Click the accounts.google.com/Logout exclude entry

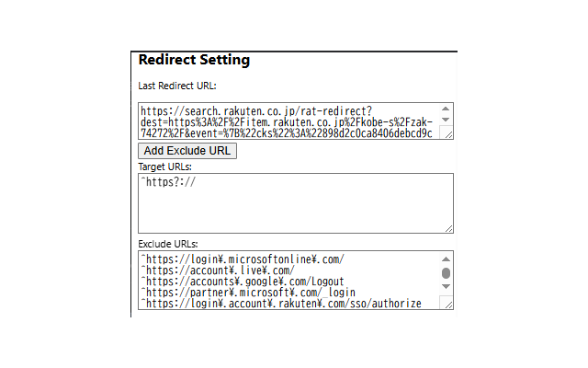coord(243,282)
